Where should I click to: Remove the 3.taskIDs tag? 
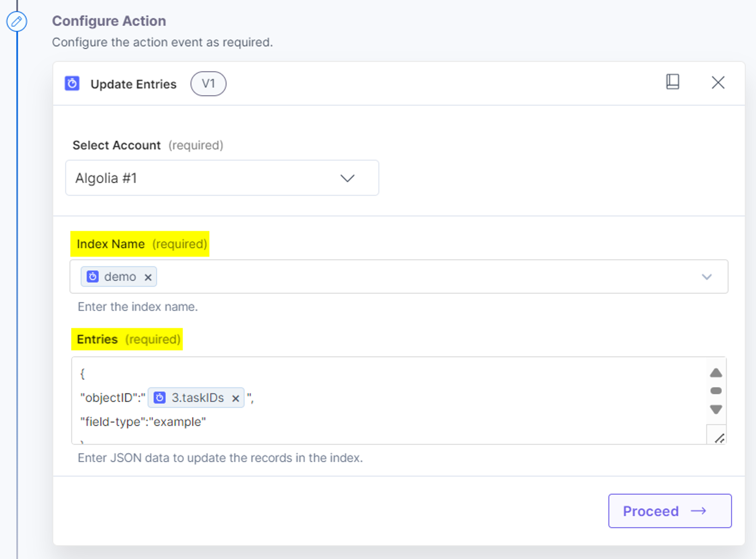(236, 398)
